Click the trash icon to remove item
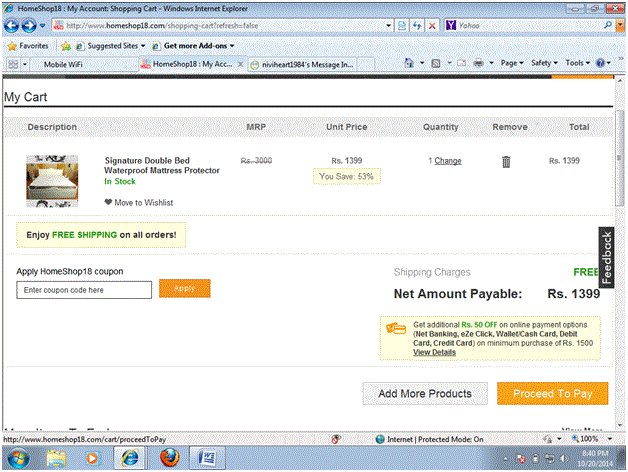628x472 pixels. pos(506,161)
